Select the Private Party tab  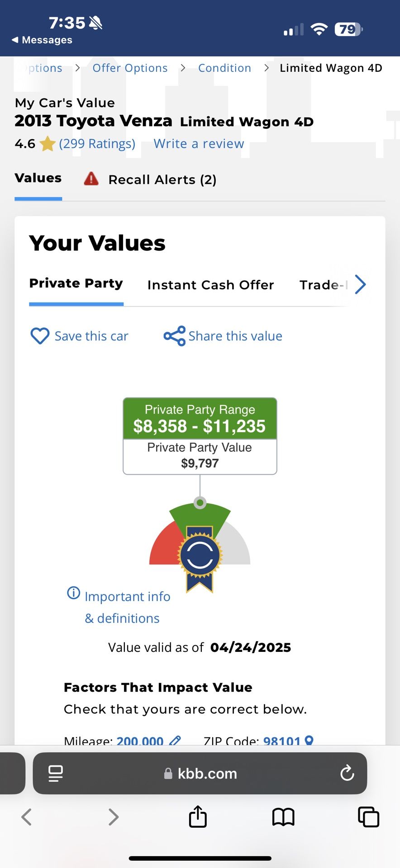click(x=76, y=283)
